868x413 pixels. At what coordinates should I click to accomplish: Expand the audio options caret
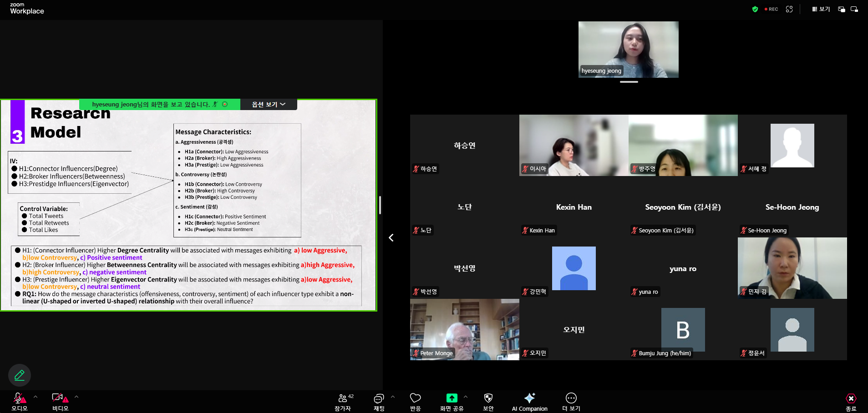pyautogui.click(x=36, y=397)
